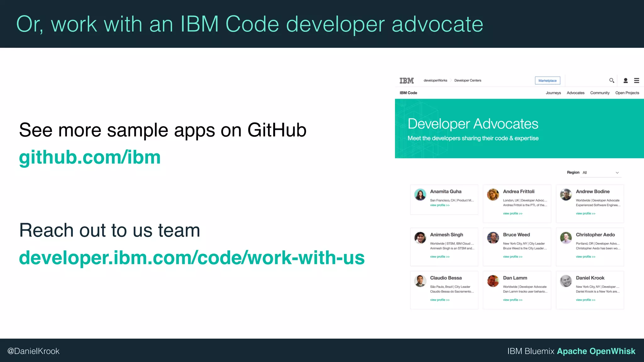Click Bruce Weed's avatar photo
This screenshot has width=644, height=362.
pyautogui.click(x=493, y=238)
